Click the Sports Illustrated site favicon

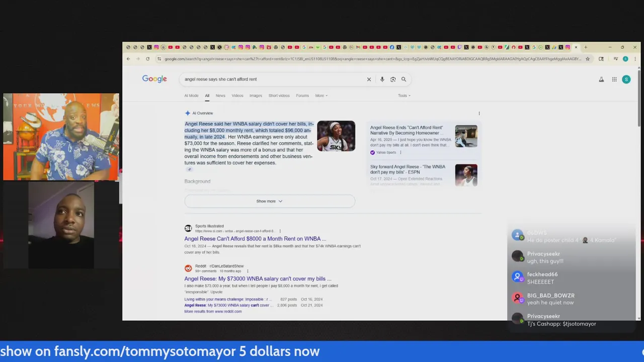pos(188,228)
